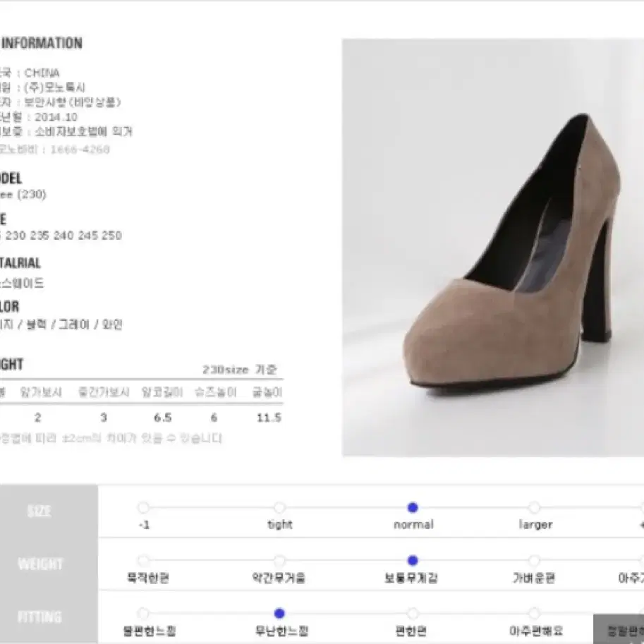Select the larger size radio dot
This screenshot has height=644, width=644.
pos(534,508)
